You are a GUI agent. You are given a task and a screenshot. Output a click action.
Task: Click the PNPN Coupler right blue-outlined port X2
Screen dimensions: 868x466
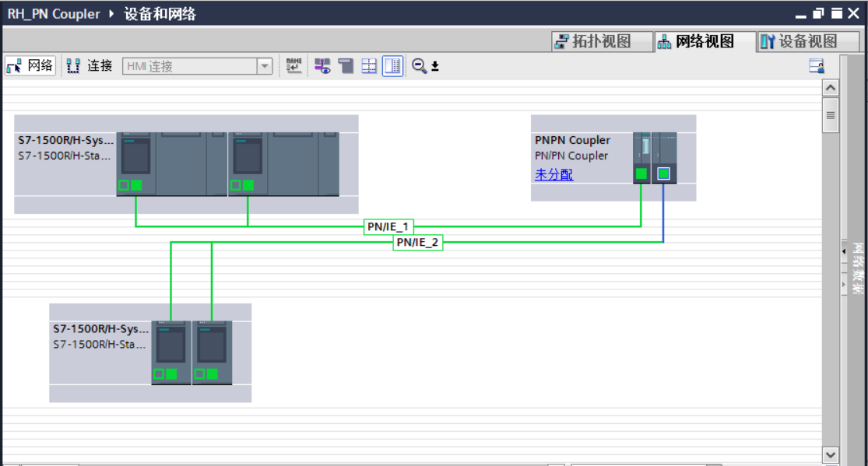pyautogui.click(x=663, y=173)
